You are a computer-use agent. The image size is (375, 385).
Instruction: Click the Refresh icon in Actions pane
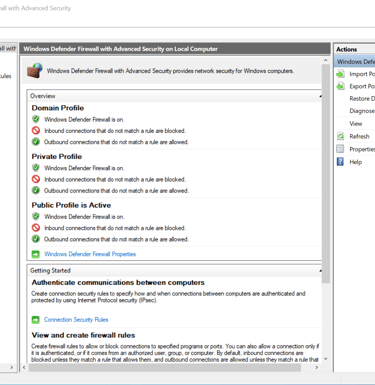[x=340, y=136]
